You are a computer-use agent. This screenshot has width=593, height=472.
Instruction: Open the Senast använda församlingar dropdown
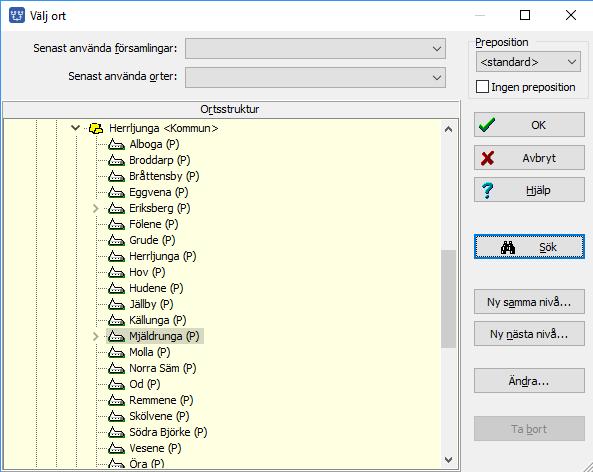(315, 48)
